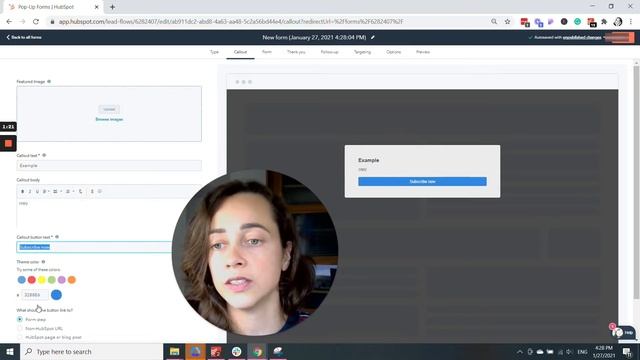Focus the callout button text field
Screen dimensions: 640x360
(95, 247)
